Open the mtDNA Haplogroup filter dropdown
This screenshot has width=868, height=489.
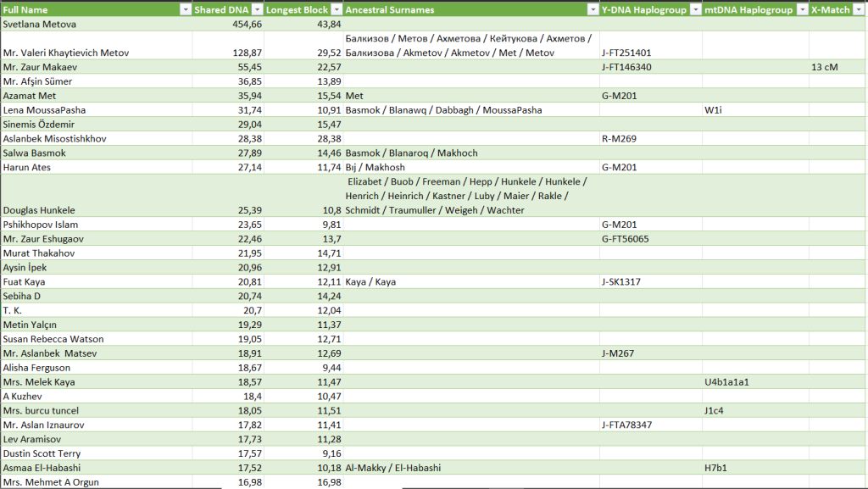tap(801, 9)
